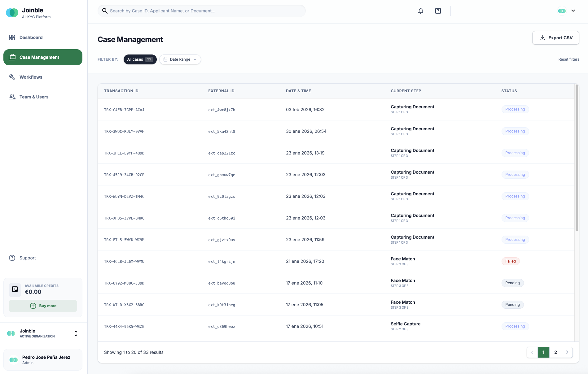Open the notifications bell icon

pyautogui.click(x=420, y=11)
